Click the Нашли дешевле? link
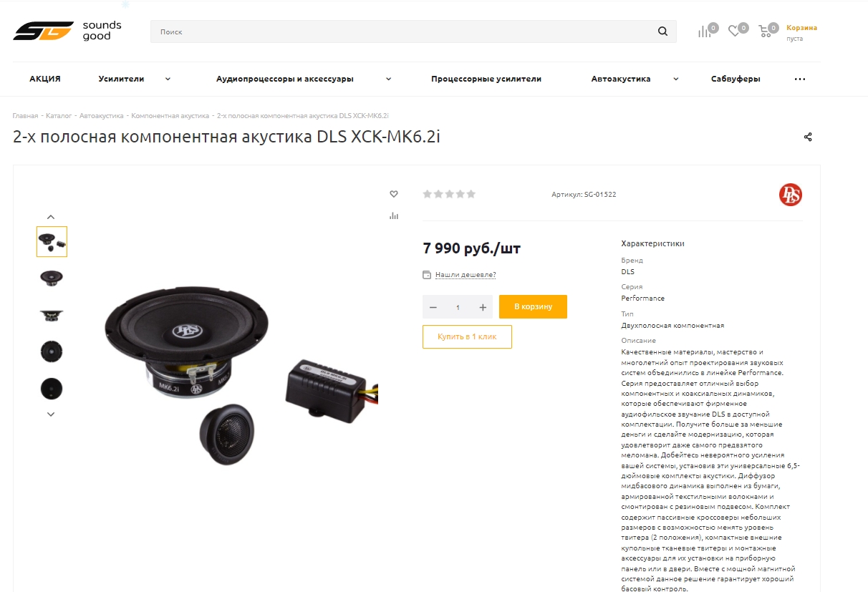The height and width of the screenshot is (592, 868). point(466,275)
